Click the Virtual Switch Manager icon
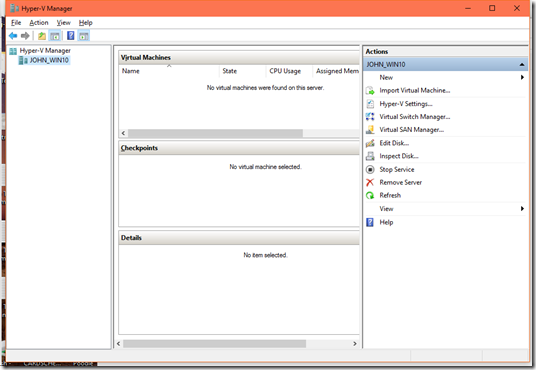The height and width of the screenshot is (370, 536). click(370, 117)
